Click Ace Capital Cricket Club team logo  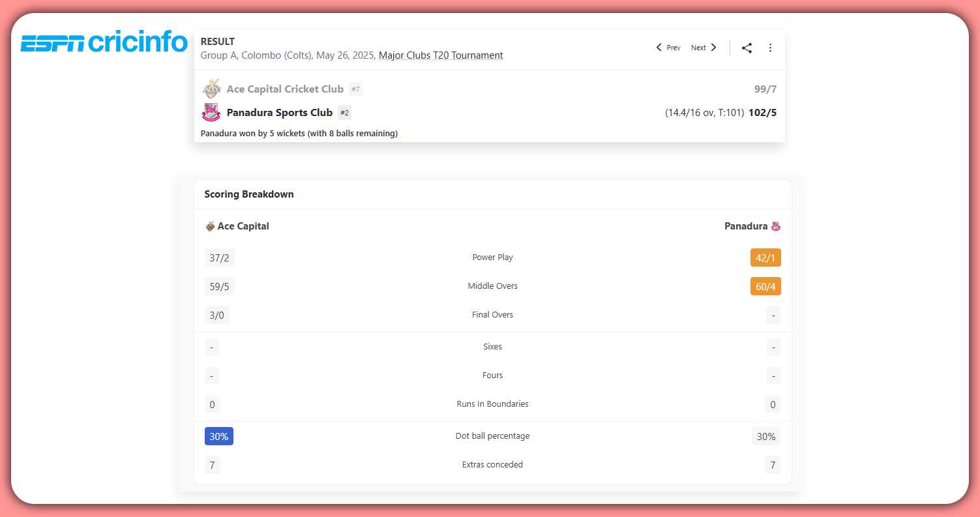pos(211,89)
